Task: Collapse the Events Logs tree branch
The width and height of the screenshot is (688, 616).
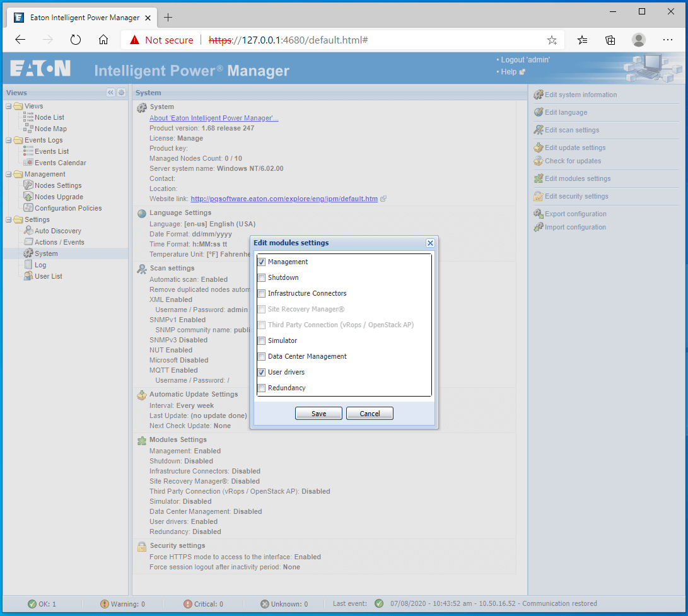Action: pyautogui.click(x=8, y=139)
